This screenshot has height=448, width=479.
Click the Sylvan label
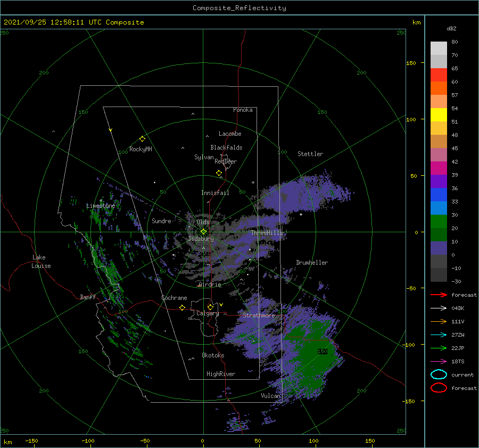[x=204, y=157]
